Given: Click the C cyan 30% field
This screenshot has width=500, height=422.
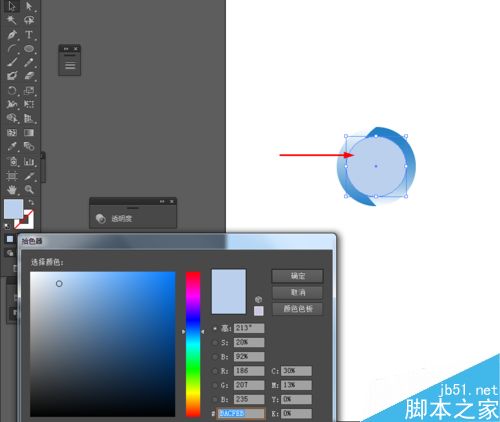Looking at the screenshot, I should 296,371.
